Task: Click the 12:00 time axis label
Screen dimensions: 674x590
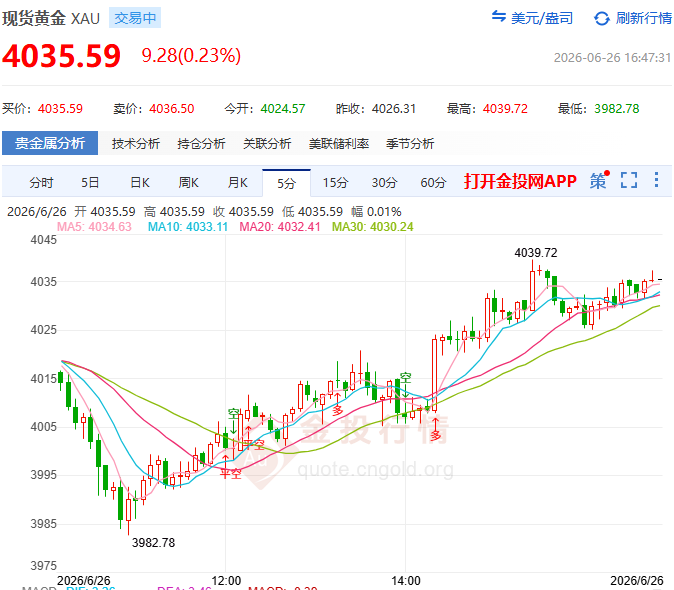Action: (226, 581)
